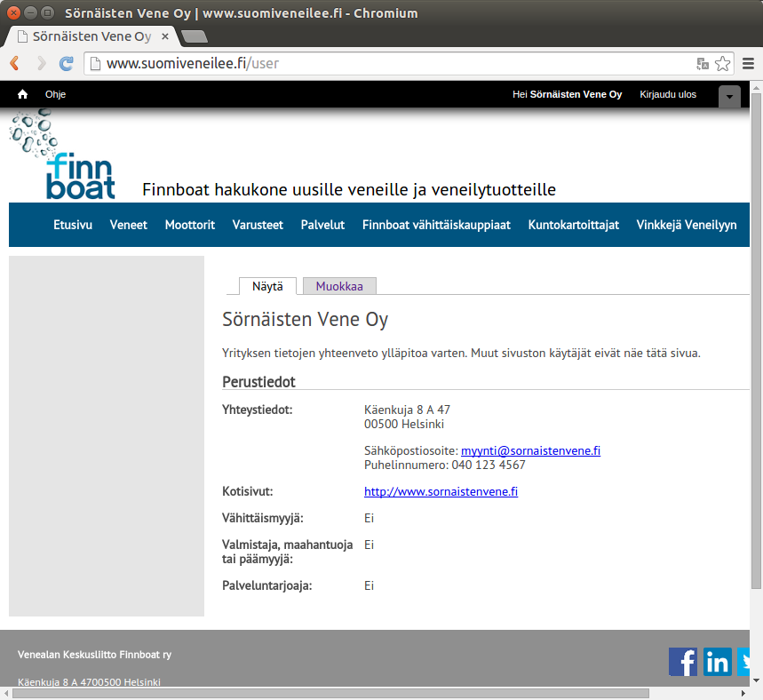Open the Veneet menu item
The height and width of the screenshot is (700, 763).
coord(129,225)
